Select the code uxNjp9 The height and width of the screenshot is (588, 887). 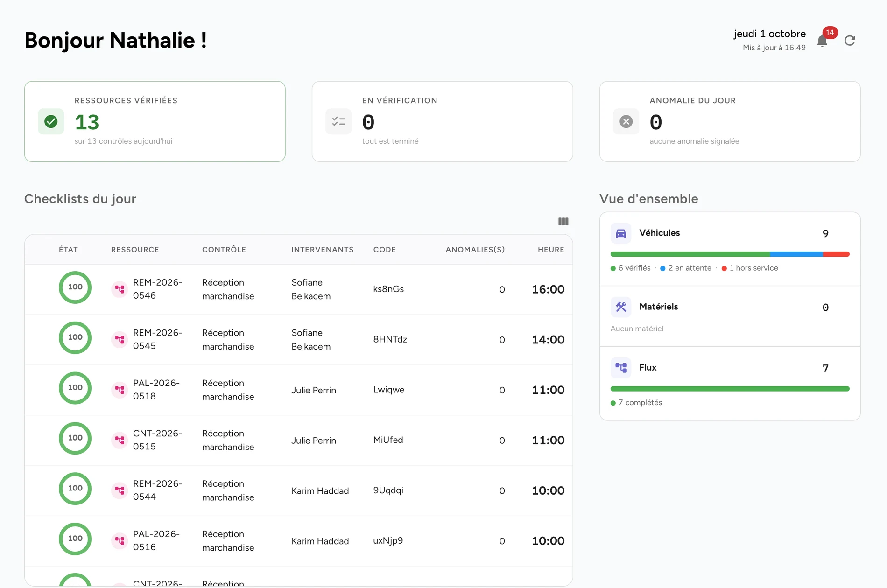pyautogui.click(x=388, y=541)
